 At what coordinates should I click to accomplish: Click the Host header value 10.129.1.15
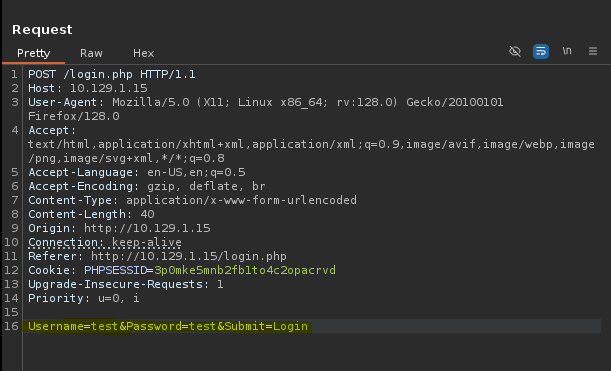pos(109,88)
